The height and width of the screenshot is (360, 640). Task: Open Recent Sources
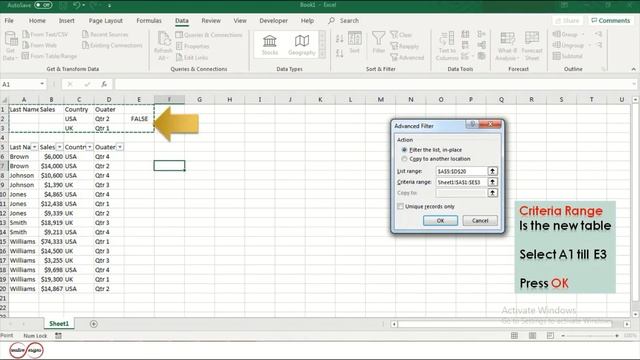[105, 35]
